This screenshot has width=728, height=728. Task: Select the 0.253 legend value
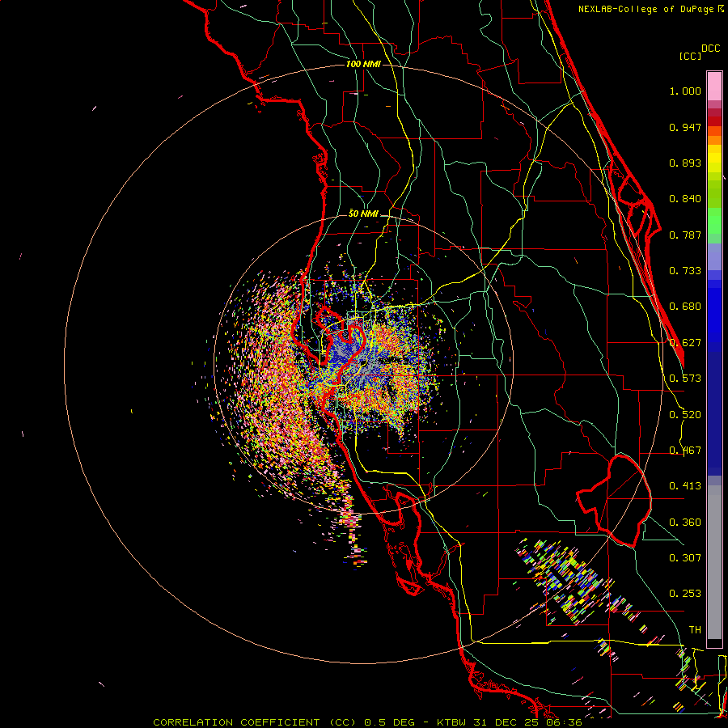685,594
